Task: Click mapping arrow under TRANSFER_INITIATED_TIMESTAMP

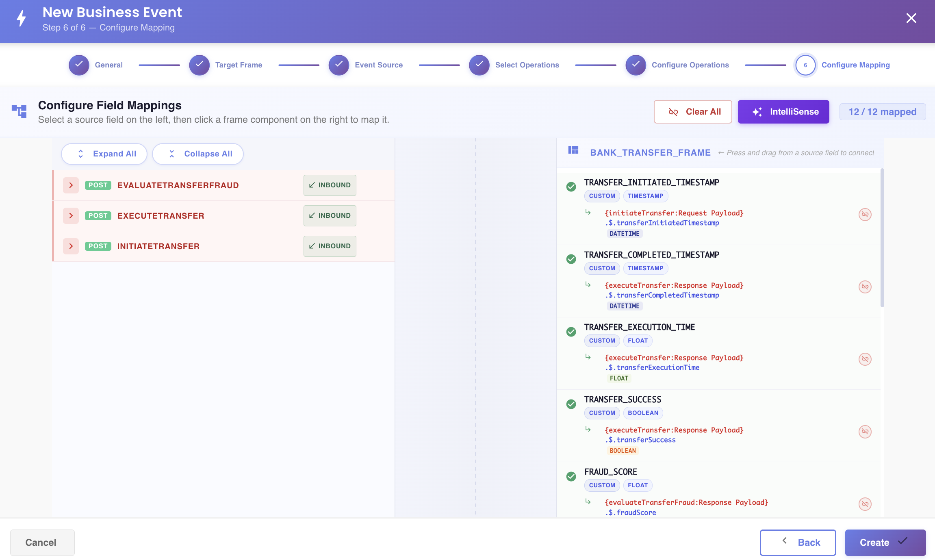Action: click(x=588, y=212)
